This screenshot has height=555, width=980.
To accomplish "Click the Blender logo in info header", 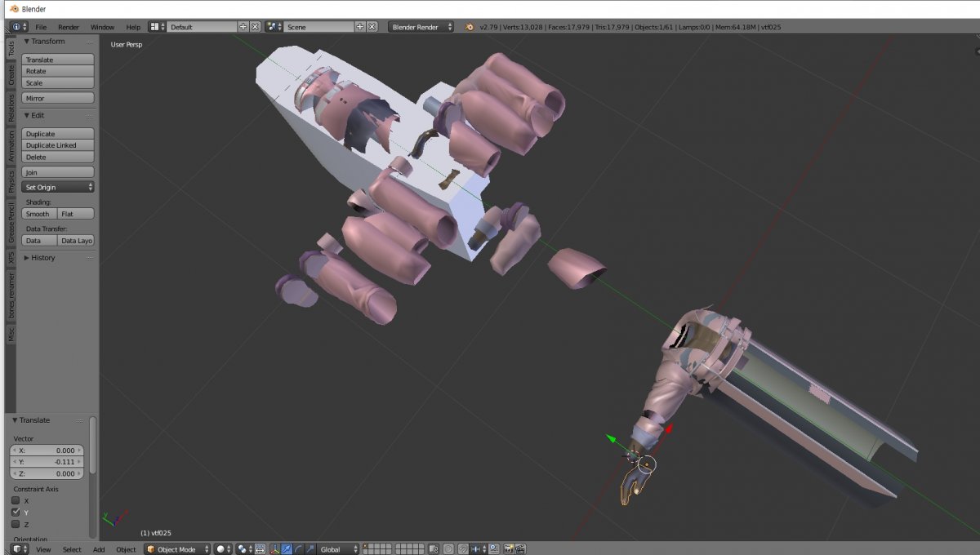I will coord(470,27).
